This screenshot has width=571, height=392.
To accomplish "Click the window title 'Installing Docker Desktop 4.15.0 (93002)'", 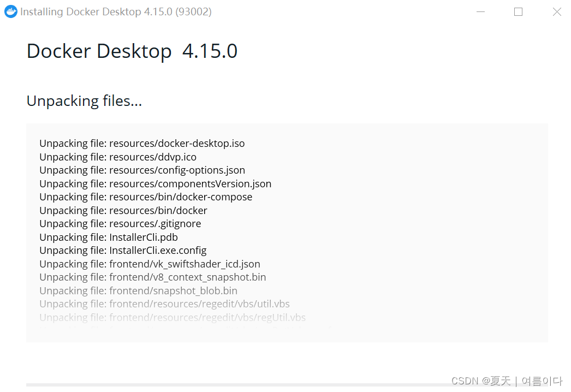I will tap(116, 11).
